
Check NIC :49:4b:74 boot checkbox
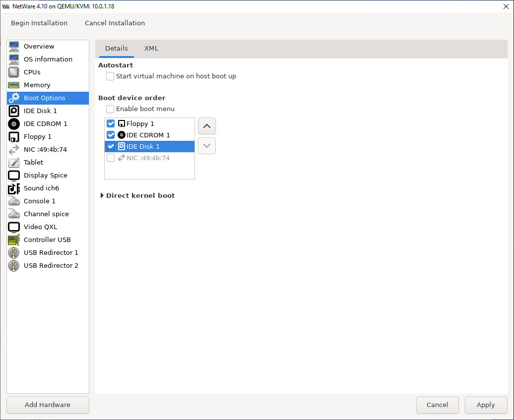point(111,158)
